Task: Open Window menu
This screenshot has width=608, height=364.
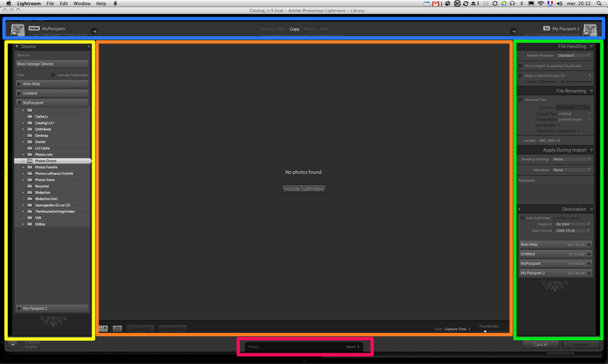Action: [x=82, y=4]
